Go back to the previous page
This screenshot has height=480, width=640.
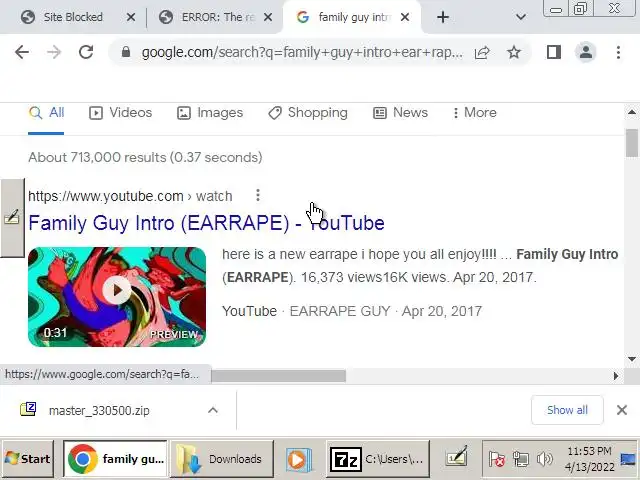22,52
